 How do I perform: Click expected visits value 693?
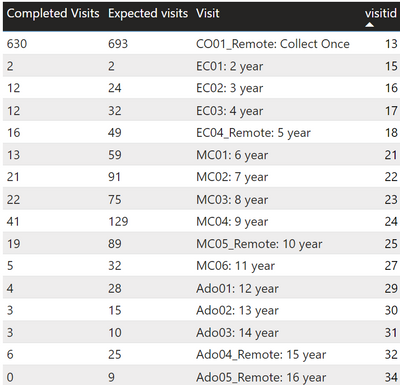[x=118, y=44]
